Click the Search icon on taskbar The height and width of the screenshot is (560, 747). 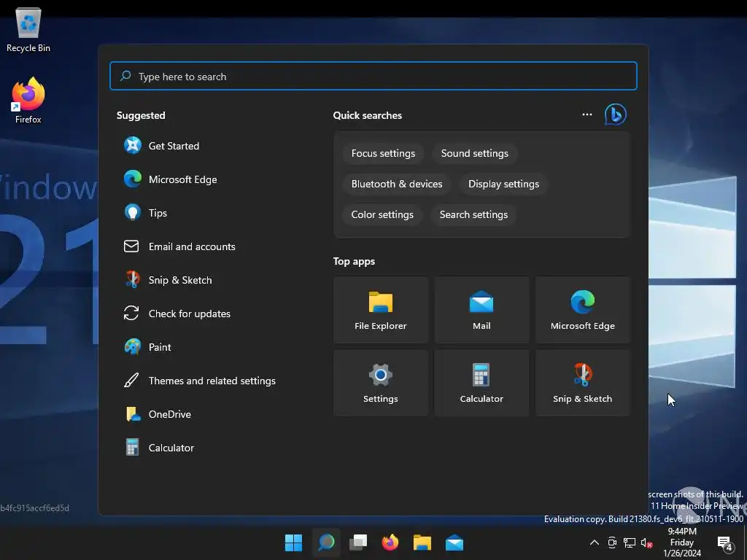[326, 542]
